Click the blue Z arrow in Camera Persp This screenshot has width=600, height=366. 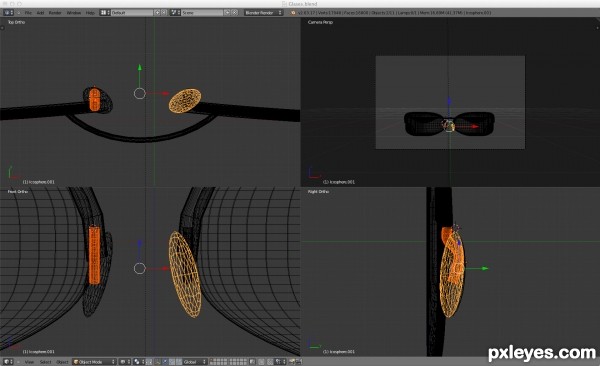(x=449, y=101)
